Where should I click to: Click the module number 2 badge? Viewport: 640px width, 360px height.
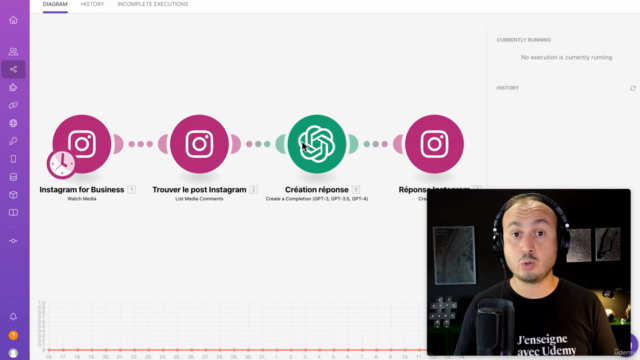pyautogui.click(x=253, y=189)
